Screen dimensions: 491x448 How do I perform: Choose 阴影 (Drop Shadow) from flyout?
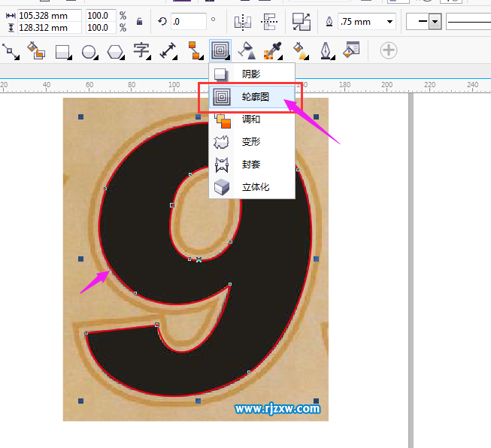pos(252,74)
